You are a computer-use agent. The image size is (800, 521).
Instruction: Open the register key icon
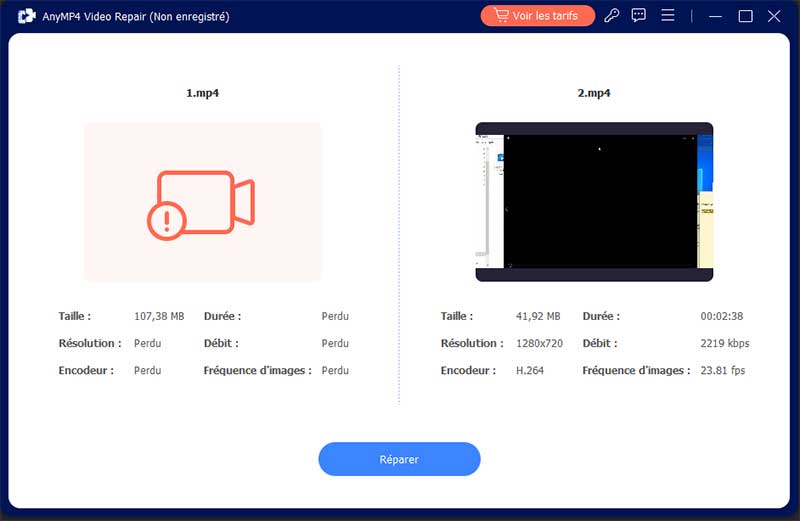click(x=613, y=16)
